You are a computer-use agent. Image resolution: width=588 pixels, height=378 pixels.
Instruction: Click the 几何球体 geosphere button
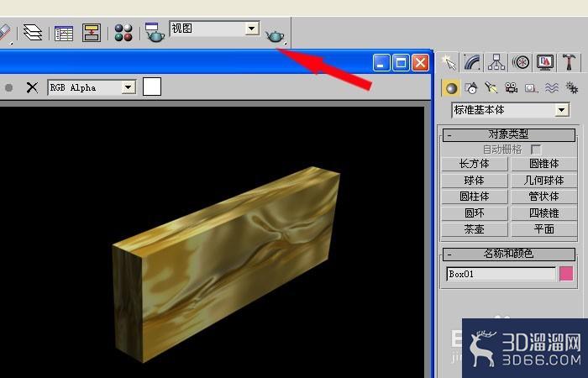[x=544, y=181]
